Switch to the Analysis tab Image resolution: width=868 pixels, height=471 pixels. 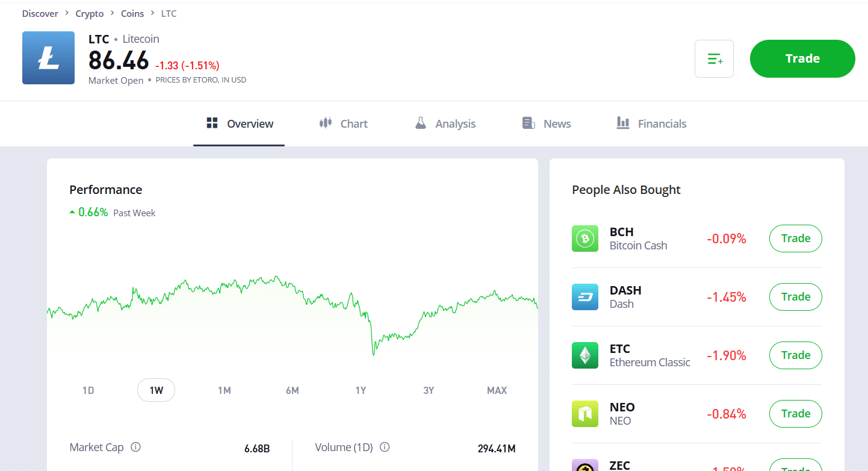click(x=445, y=123)
